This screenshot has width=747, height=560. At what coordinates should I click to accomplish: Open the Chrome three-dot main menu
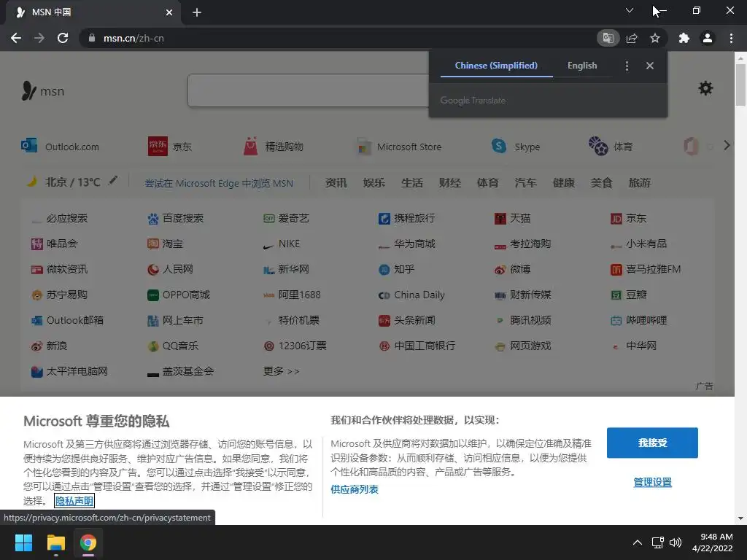click(731, 38)
